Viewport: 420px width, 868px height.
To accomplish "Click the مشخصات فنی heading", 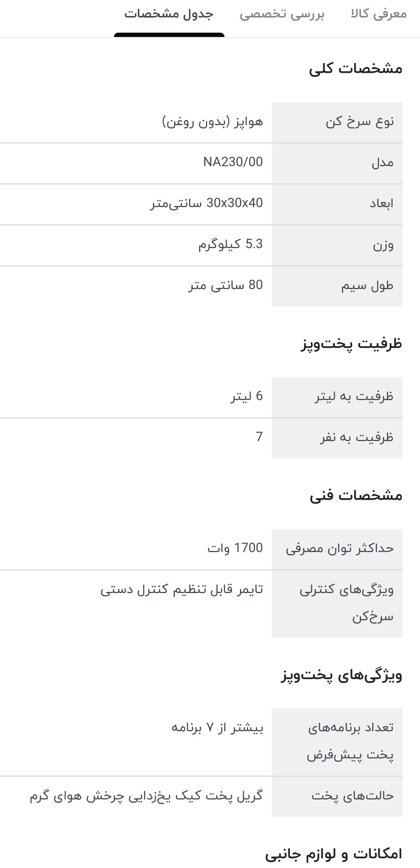I will pyautogui.click(x=356, y=495).
